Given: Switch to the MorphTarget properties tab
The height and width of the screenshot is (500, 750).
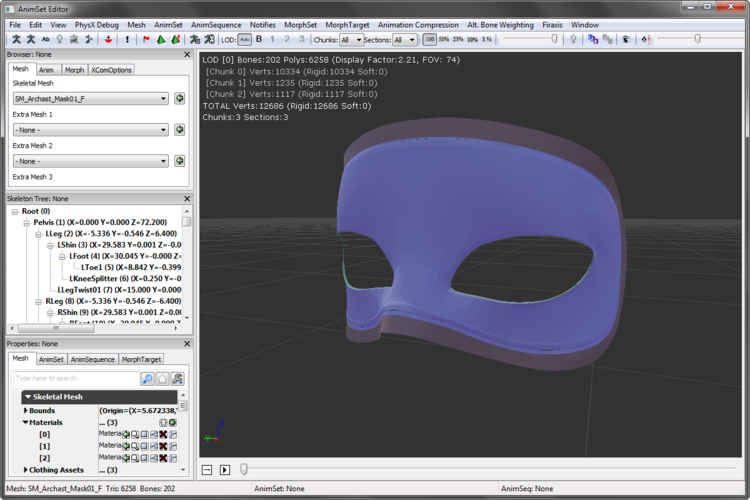Looking at the screenshot, I should (141, 359).
